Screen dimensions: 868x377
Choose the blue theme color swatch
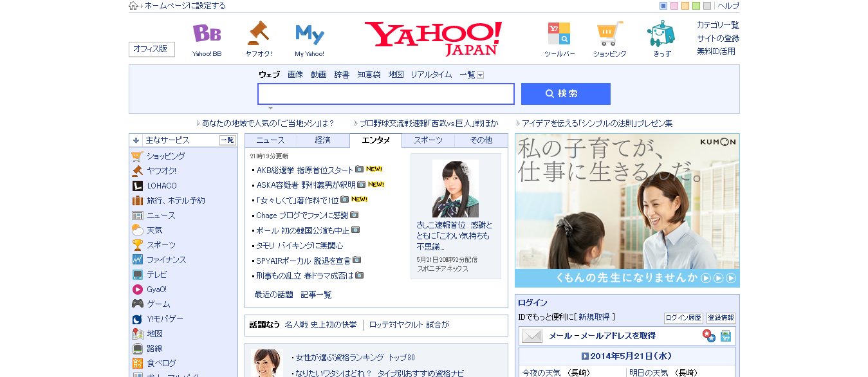click(663, 6)
